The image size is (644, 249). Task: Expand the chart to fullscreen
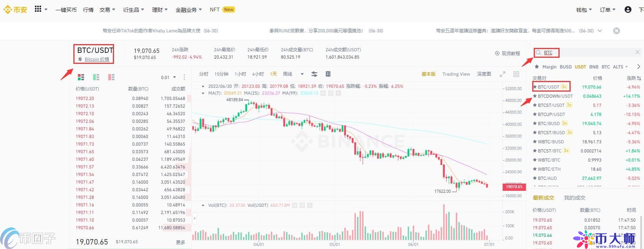tap(503, 74)
